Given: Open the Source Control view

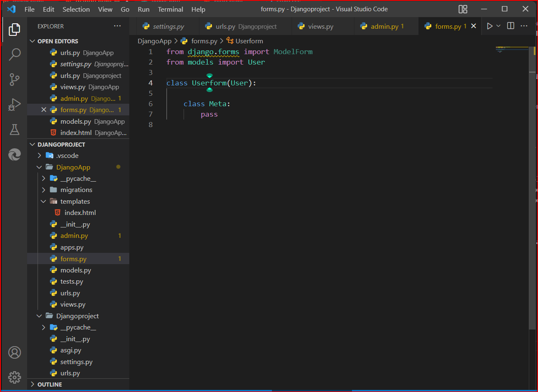Looking at the screenshot, I should [x=15, y=80].
